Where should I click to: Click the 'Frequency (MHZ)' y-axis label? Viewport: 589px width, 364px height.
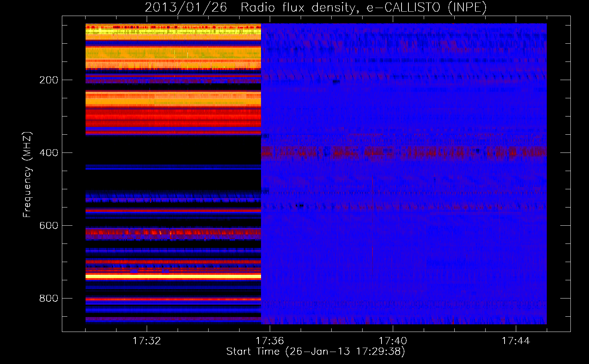(27, 175)
